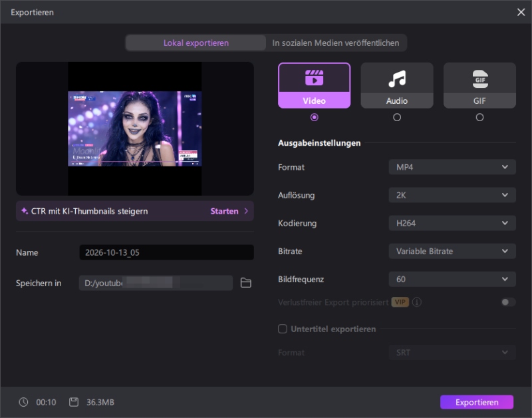The width and height of the screenshot is (532, 418).
Task: Toggle Verlustfreier Export priorisiert switch
Action: point(508,302)
